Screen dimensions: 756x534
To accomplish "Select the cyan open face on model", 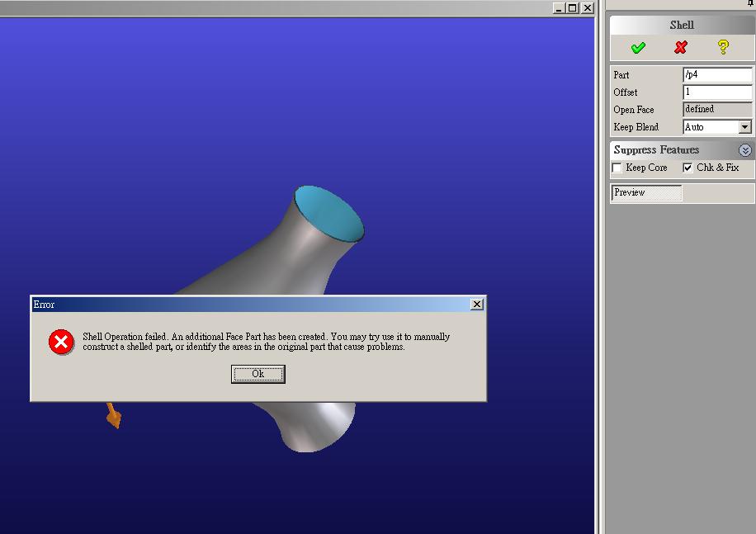I will tap(329, 214).
